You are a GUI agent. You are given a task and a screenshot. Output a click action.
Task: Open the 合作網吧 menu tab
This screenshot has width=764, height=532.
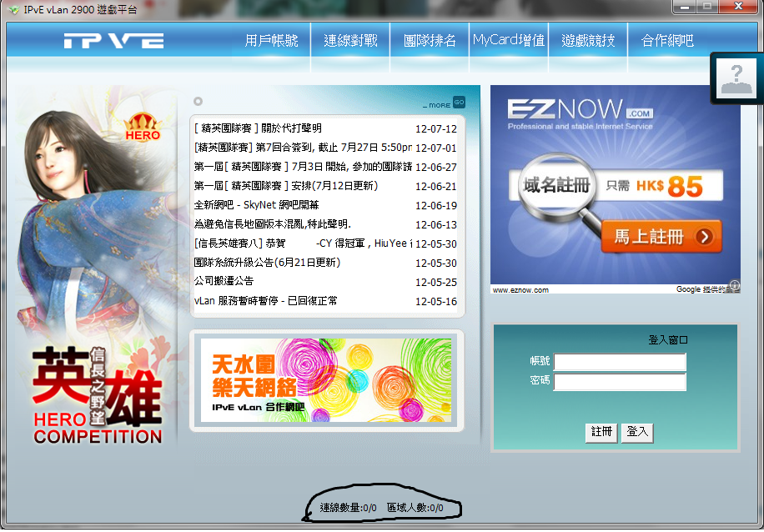667,40
